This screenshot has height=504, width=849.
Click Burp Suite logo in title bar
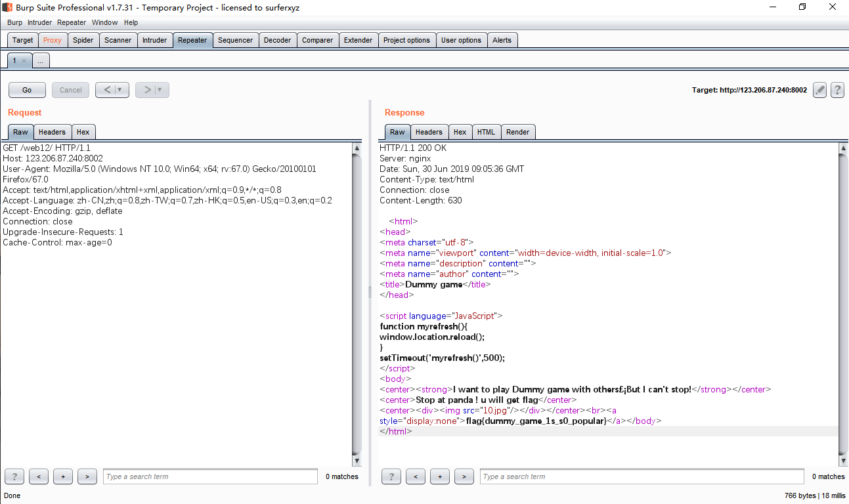coord(8,7)
